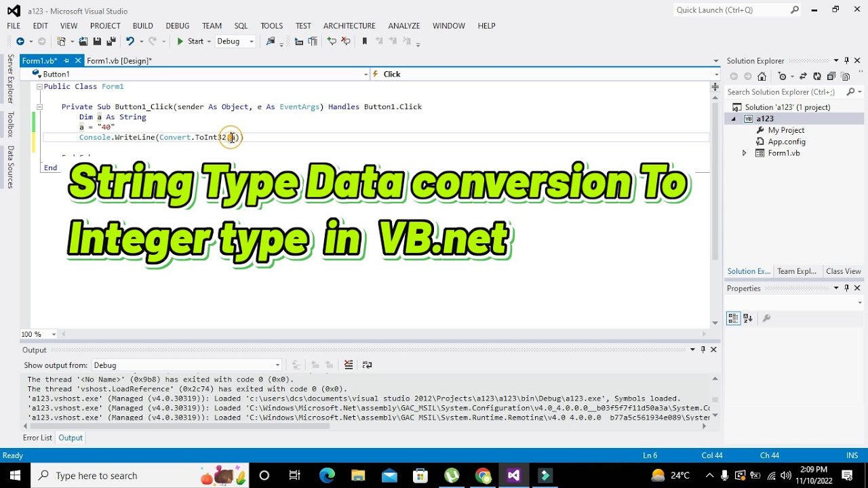Select My Project in Solution Explorer
Viewport: 868px width, 488px height.
tap(786, 130)
